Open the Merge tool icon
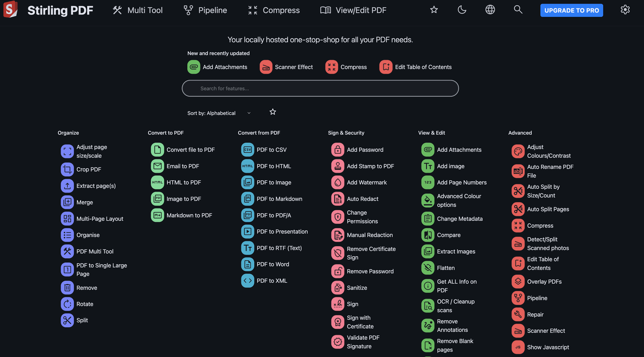Screen dimensions: 644x357 click(x=67, y=202)
